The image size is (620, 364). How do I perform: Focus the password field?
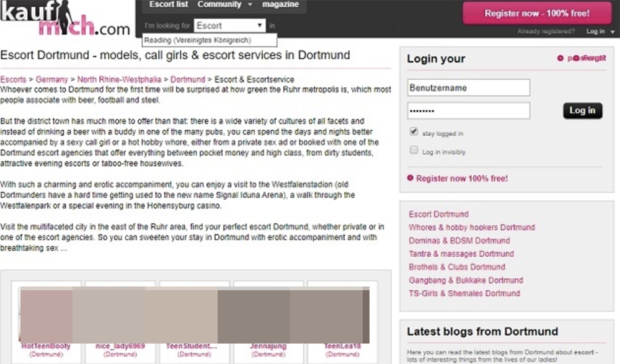coord(469,111)
